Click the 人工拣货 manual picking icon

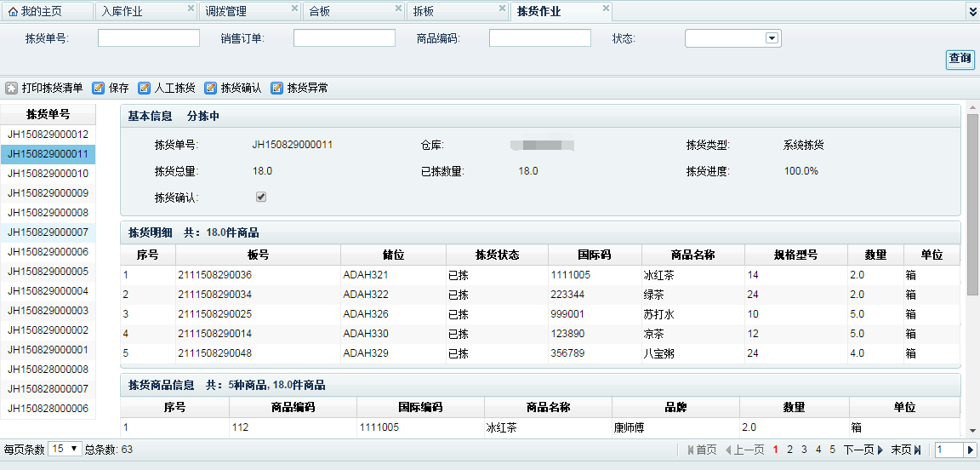click(145, 89)
